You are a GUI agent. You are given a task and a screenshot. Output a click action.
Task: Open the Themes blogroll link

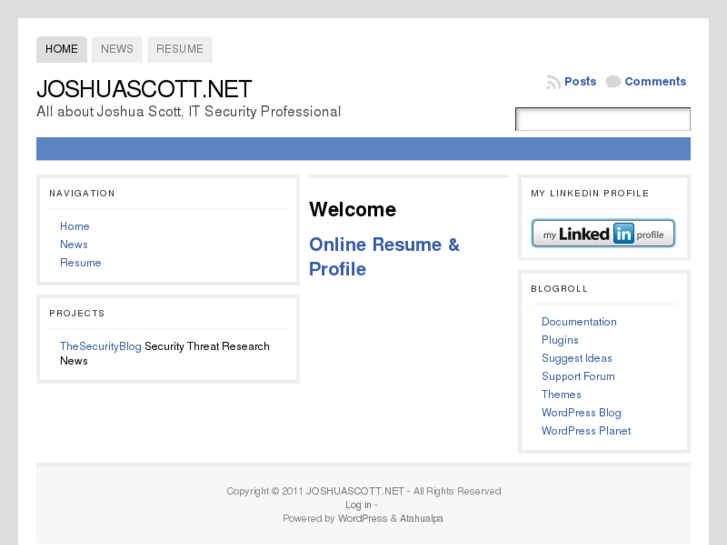[561, 394]
